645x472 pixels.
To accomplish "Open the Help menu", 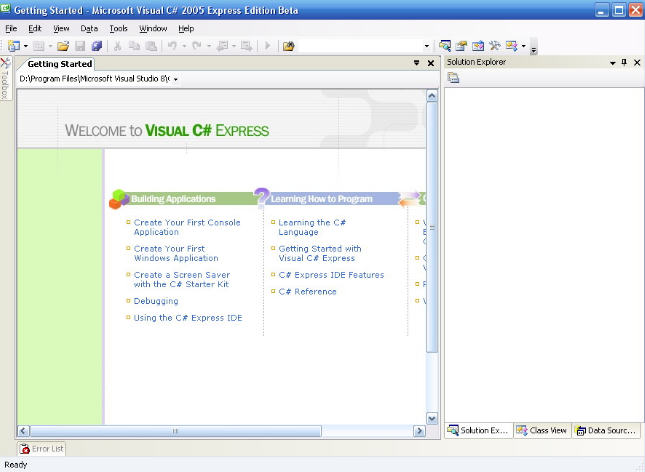I will (x=186, y=28).
